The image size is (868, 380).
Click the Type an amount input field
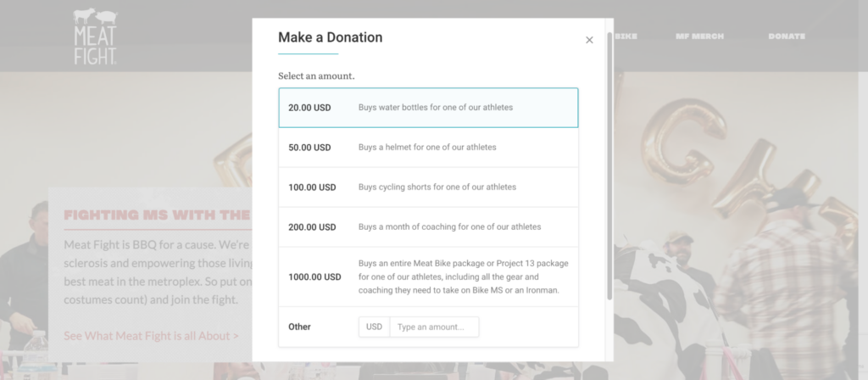pyautogui.click(x=435, y=327)
